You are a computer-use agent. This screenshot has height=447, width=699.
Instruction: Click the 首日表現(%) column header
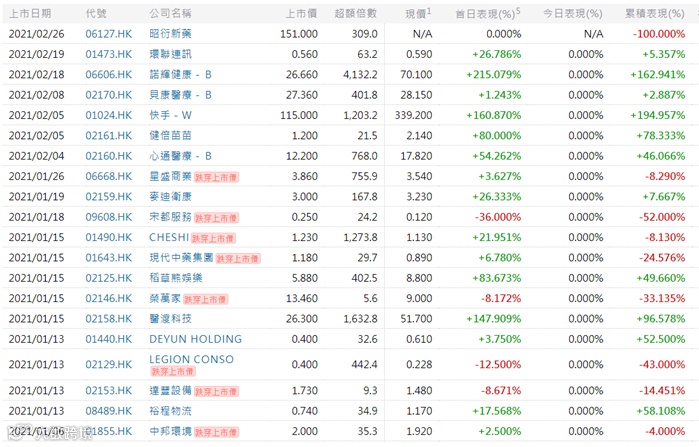pos(488,14)
